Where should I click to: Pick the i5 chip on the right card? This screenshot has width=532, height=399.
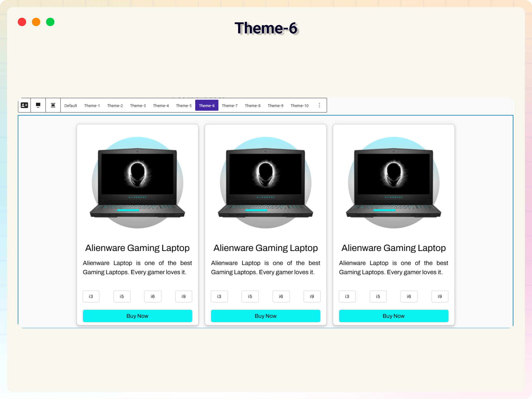coord(378,296)
